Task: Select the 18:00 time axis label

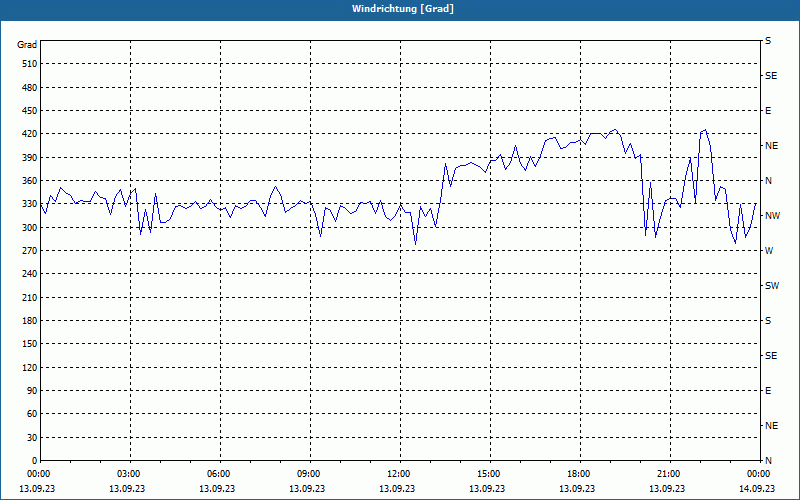Action: [x=580, y=474]
